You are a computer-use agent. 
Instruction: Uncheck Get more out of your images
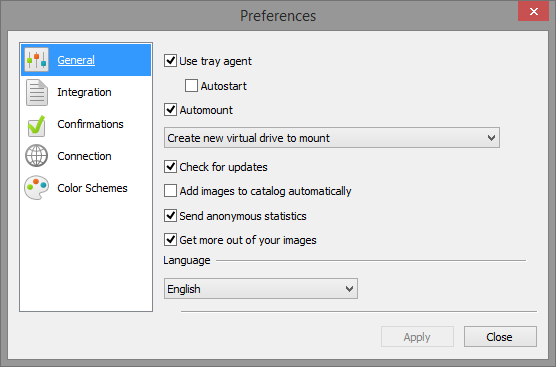(171, 239)
